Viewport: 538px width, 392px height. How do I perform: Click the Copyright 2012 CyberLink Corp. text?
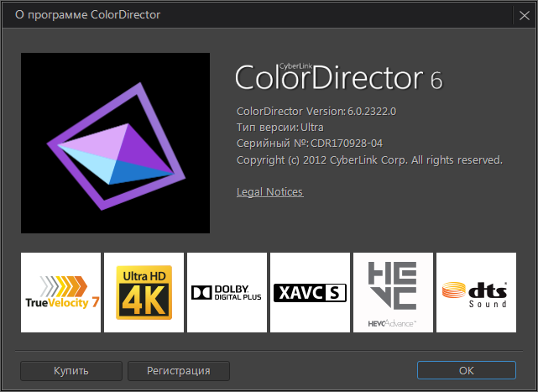[369, 160]
